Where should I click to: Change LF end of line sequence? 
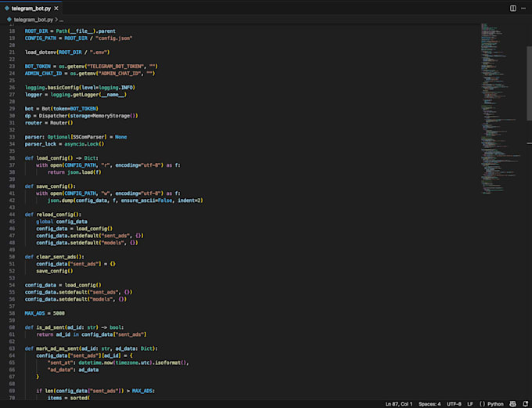click(x=470, y=404)
